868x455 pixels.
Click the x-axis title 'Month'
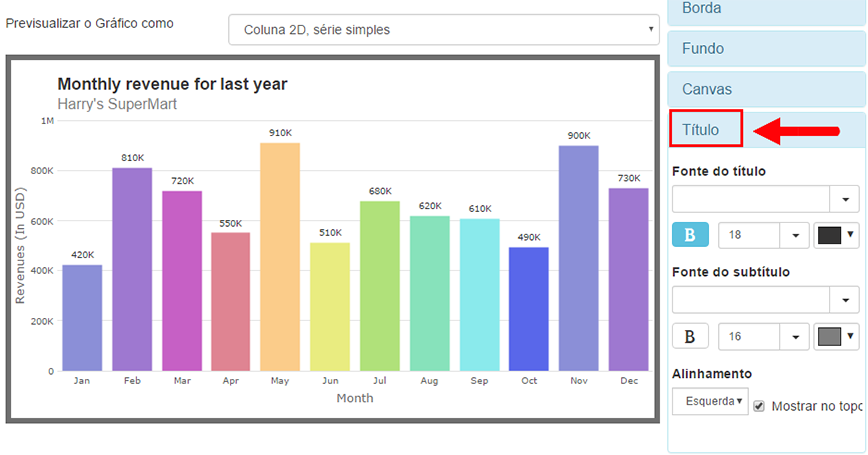355,398
